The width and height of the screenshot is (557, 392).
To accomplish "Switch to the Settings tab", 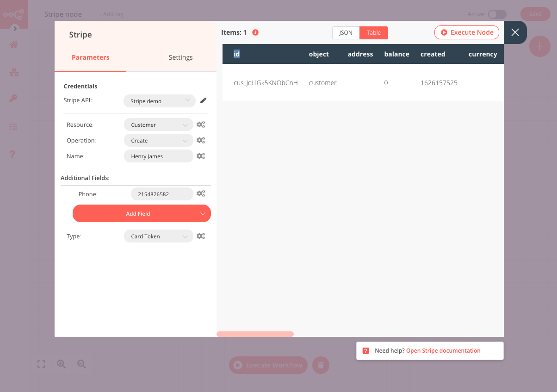I will coord(180,57).
